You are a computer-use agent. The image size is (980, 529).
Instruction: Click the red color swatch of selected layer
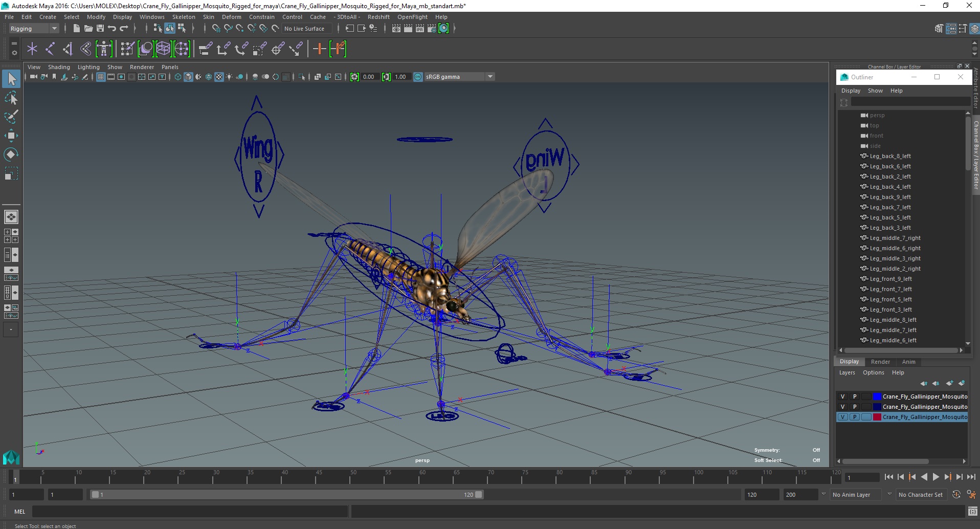877,417
